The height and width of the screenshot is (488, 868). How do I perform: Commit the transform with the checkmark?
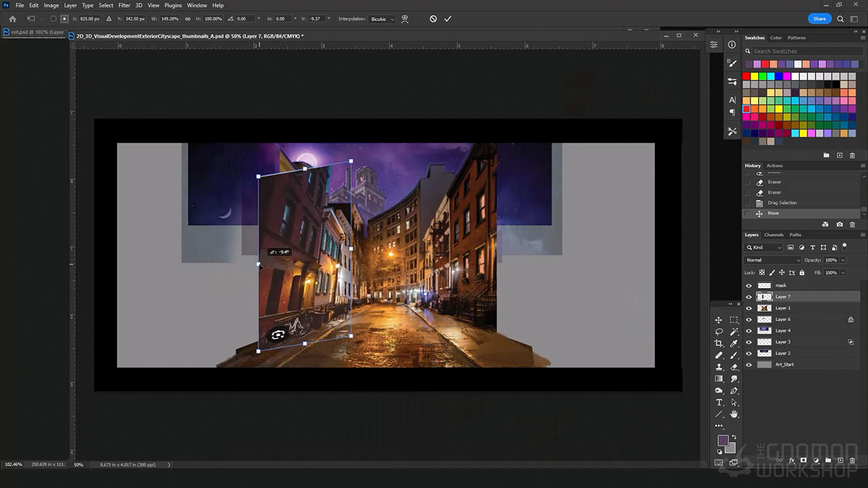(448, 19)
